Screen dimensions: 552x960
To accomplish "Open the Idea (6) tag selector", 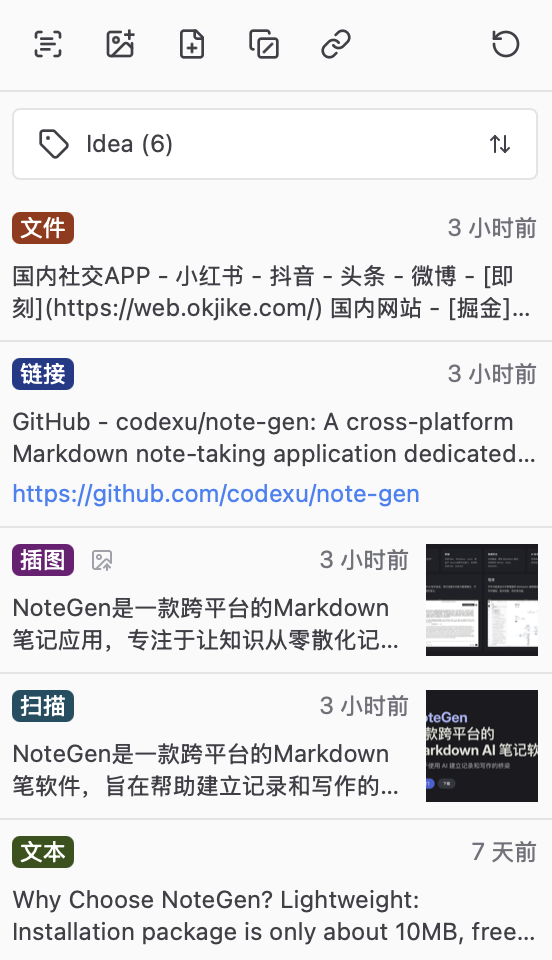I will click(x=275, y=144).
